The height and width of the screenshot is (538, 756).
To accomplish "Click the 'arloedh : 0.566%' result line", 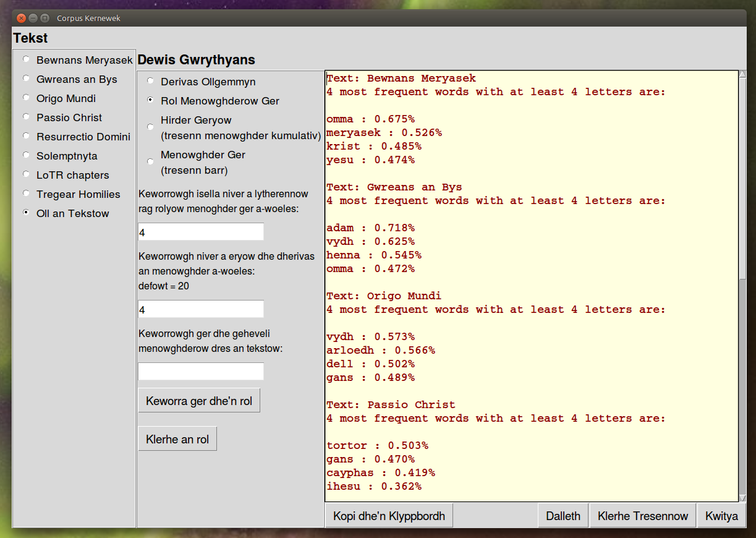I will (381, 350).
